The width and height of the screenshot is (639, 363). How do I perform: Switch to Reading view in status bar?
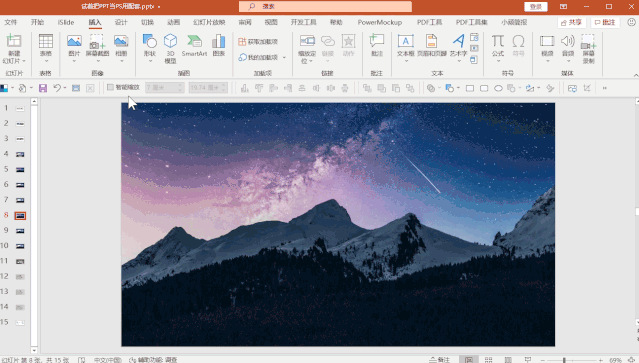pyautogui.click(x=508, y=360)
